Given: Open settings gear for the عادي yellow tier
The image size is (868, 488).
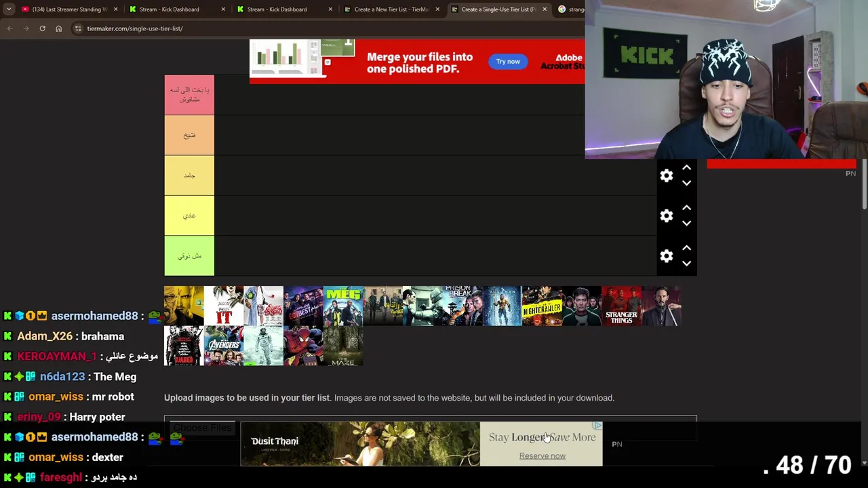Looking at the screenshot, I should (667, 216).
